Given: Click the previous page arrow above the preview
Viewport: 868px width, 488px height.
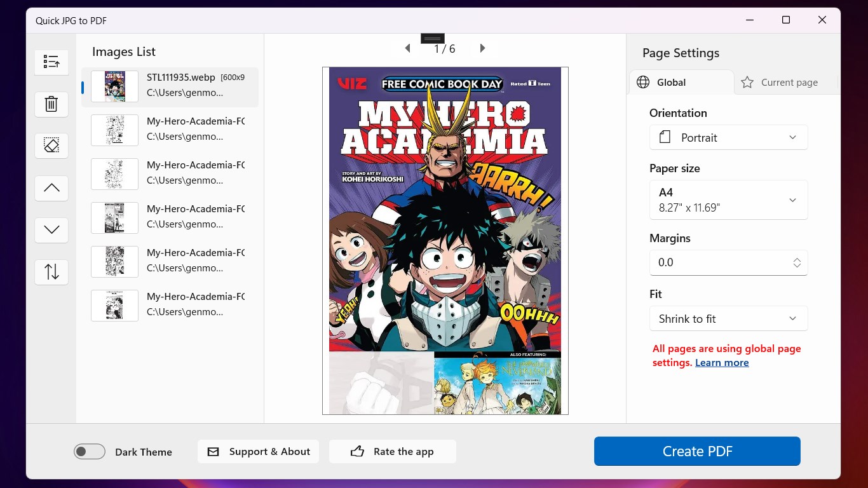Looking at the screenshot, I should (x=407, y=48).
